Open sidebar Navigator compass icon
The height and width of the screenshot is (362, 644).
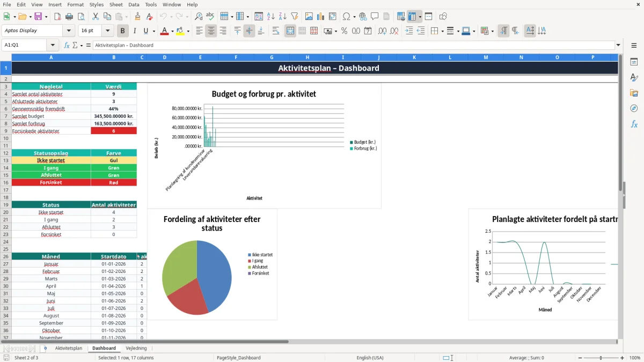click(634, 108)
